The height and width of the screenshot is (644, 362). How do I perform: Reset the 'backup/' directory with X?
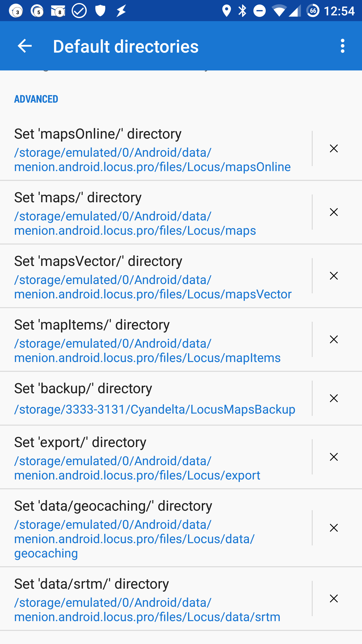click(x=334, y=398)
